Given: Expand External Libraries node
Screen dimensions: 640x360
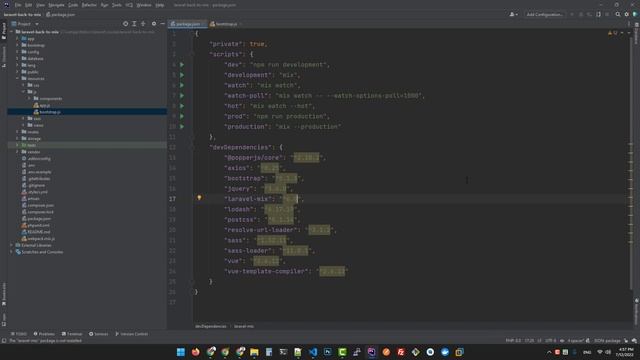Looking at the screenshot, I should pyautogui.click(x=11, y=245).
